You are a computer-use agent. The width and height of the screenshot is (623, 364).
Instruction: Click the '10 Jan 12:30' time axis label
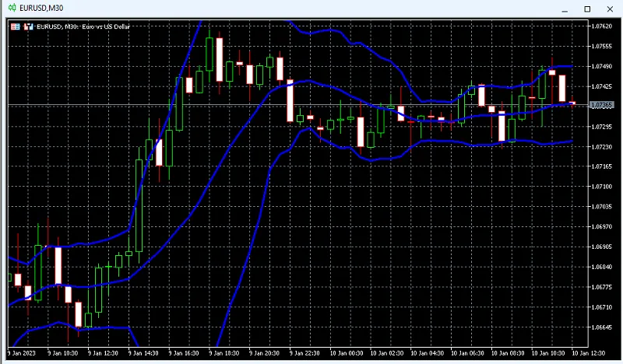pos(589,353)
